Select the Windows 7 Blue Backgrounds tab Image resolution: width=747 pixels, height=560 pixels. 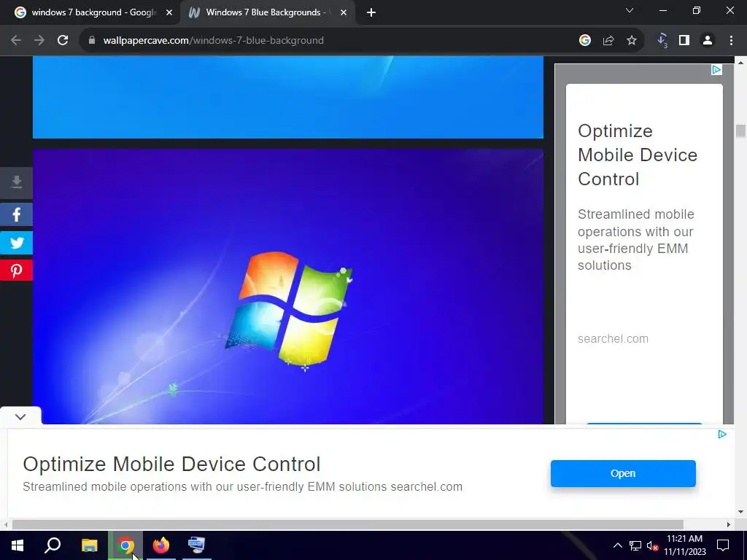[x=267, y=12]
